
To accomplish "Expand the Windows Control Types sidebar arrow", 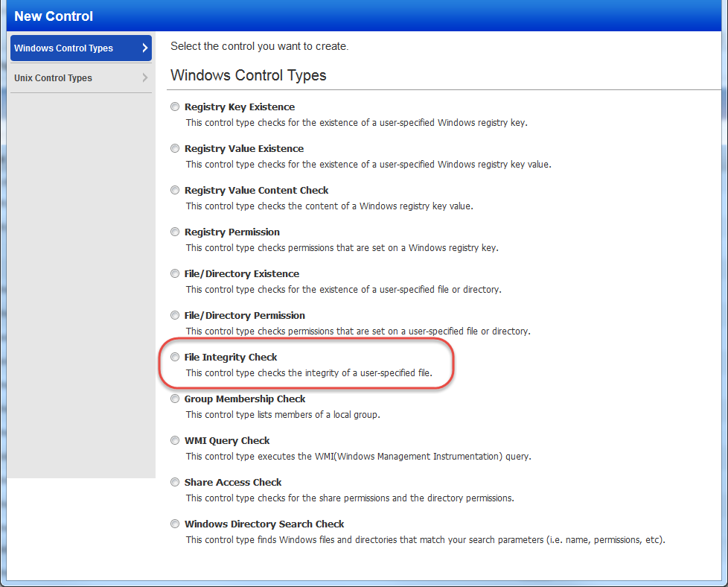I will click(143, 48).
